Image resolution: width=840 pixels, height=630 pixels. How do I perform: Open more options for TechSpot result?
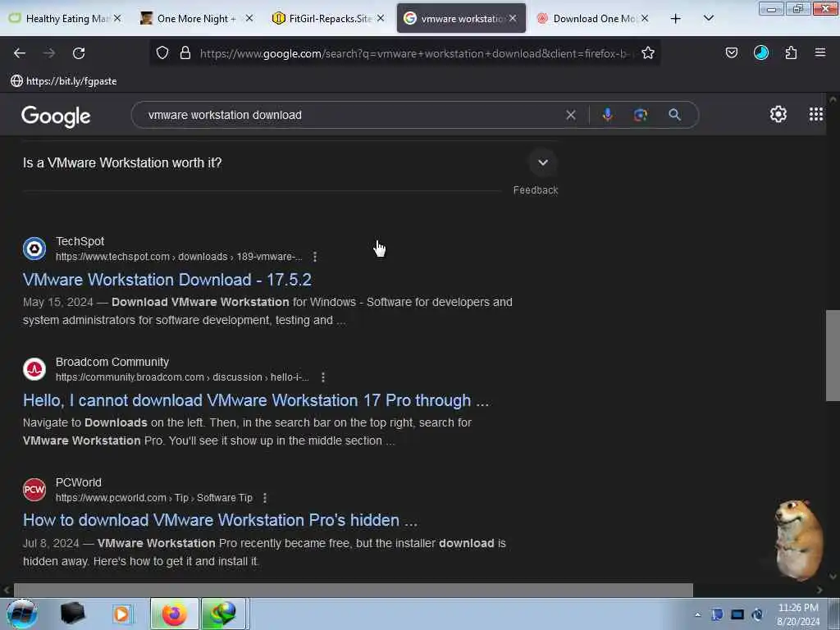click(x=315, y=257)
